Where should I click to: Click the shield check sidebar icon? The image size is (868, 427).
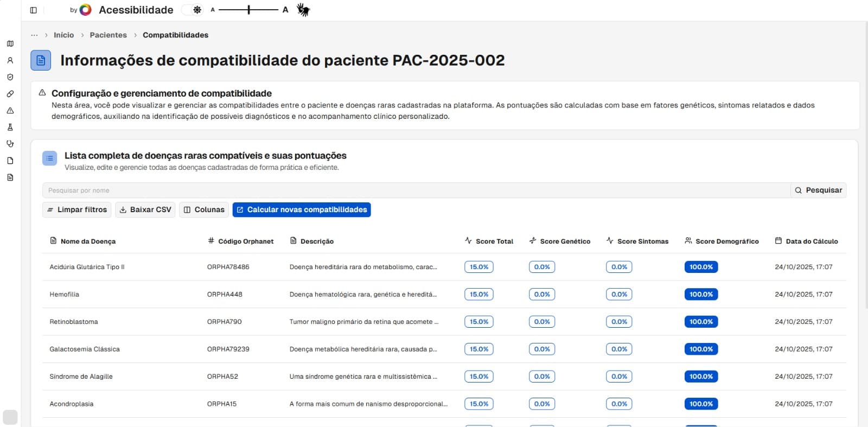point(10,77)
